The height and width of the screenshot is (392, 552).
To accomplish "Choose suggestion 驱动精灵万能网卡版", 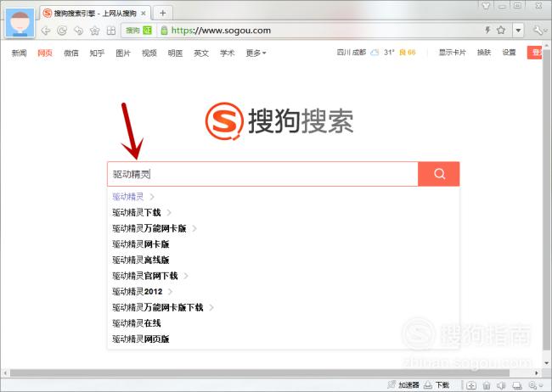I will [149, 228].
